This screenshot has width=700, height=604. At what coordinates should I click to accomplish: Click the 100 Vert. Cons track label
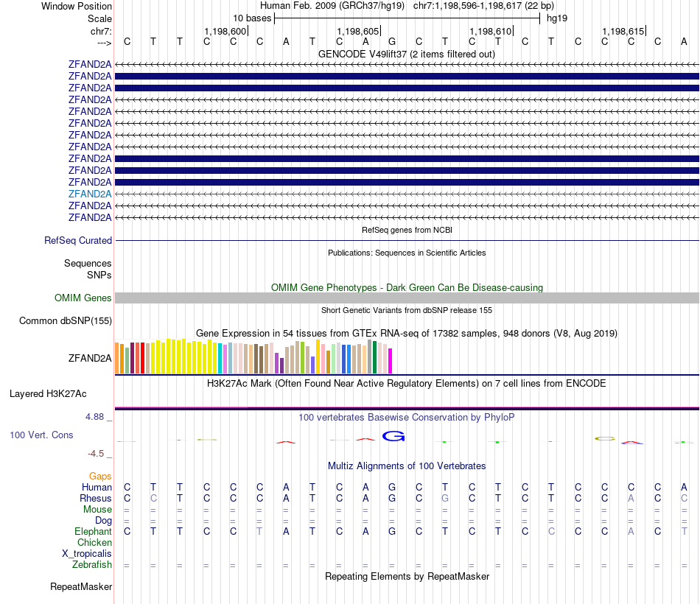pyautogui.click(x=41, y=435)
